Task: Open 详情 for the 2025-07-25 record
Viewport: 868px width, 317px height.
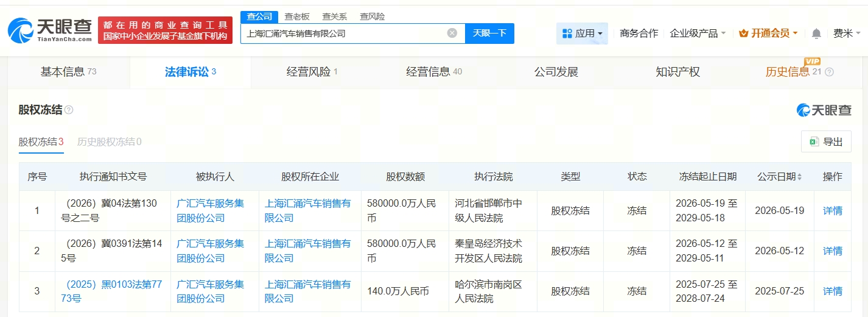Action: pos(833,291)
